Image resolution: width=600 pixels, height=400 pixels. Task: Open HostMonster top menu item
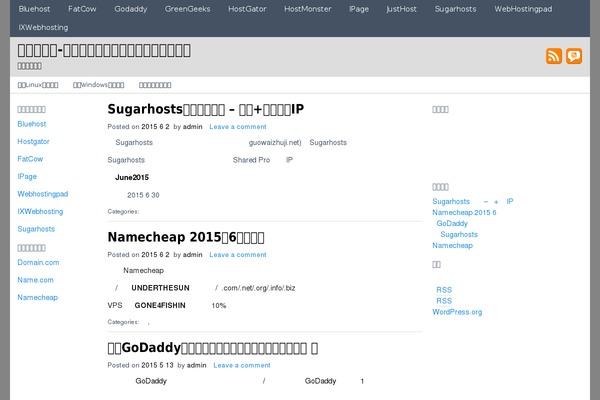(x=308, y=9)
